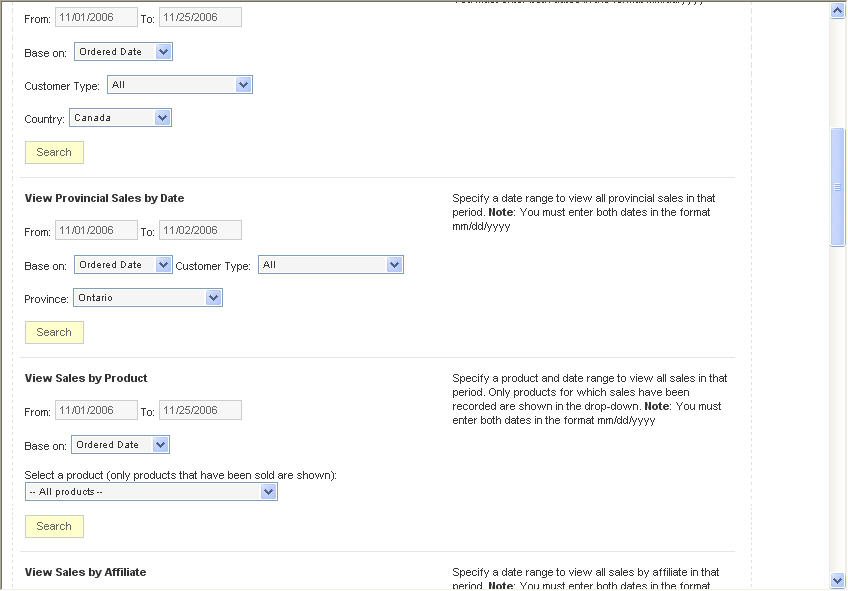Focus the topmost From date field
The width and height of the screenshot is (848, 591).
(96, 18)
